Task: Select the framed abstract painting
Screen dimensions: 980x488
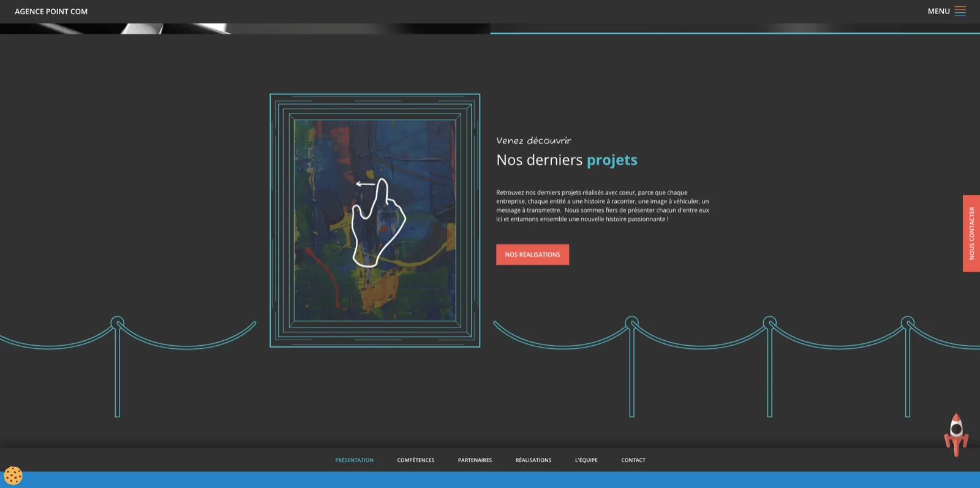Action: tap(375, 220)
